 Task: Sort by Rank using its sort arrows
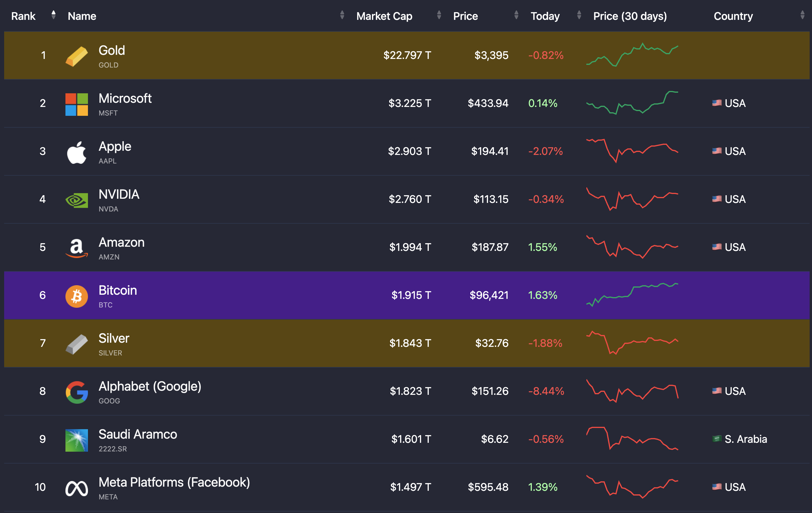click(53, 15)
